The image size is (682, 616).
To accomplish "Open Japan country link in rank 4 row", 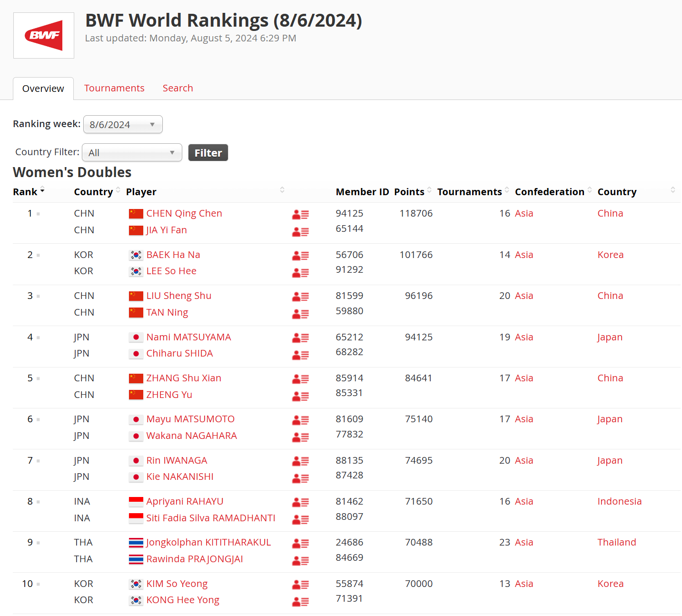I will [610, 337].
